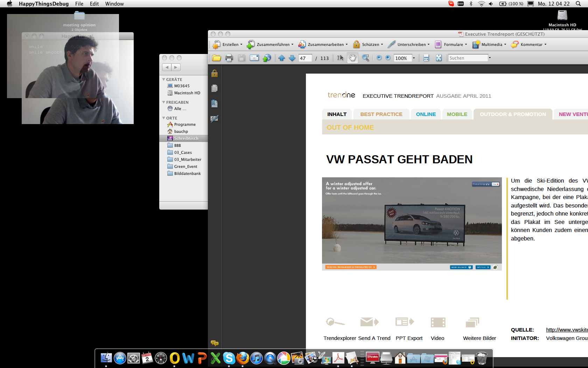
Task: Open the Zusammenführen dropdown menu
Action: (x=270, y=45)
